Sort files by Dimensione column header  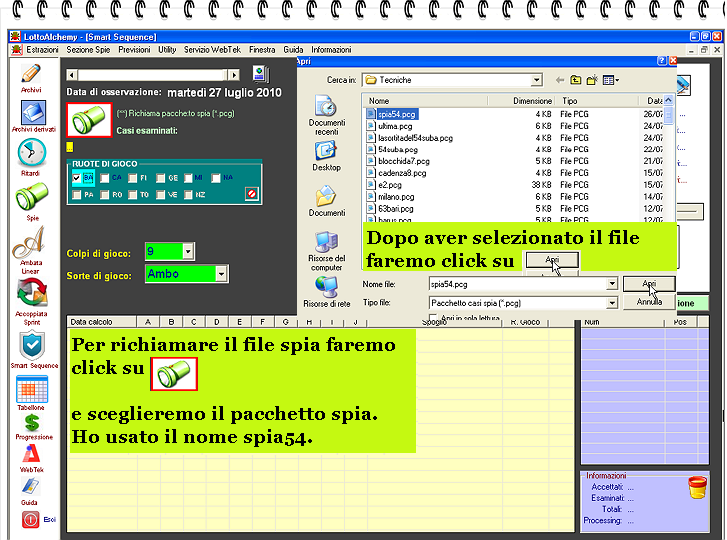click(521, 101)
